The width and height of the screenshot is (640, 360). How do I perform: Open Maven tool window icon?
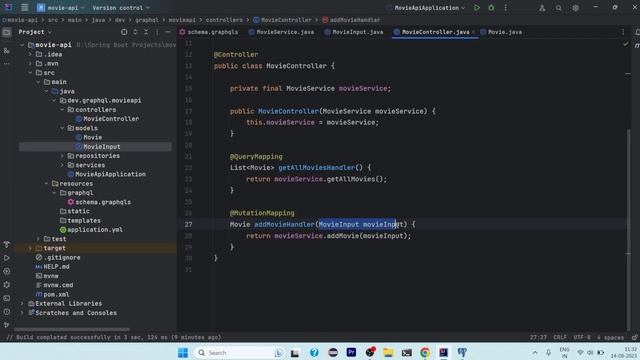[637, 46]
